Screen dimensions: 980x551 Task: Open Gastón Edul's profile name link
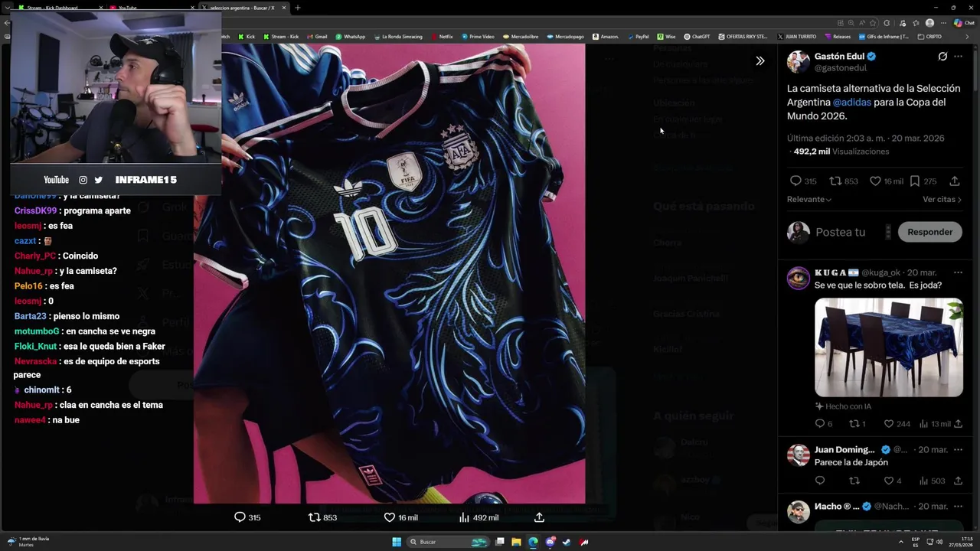(x=839, y=57)
